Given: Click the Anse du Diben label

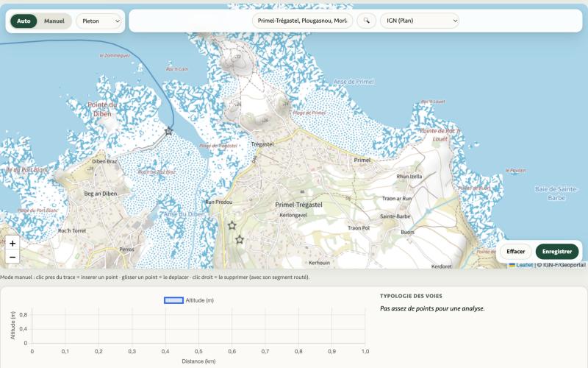Looking at the screenshot, I should pyautogui.click(x=184, y=214).
